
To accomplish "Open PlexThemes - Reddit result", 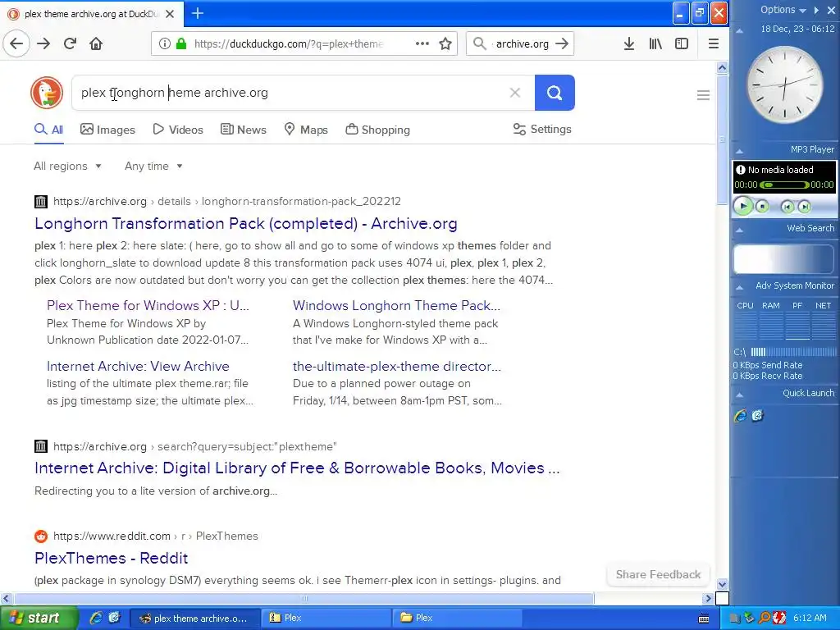I will pos(111,558).
